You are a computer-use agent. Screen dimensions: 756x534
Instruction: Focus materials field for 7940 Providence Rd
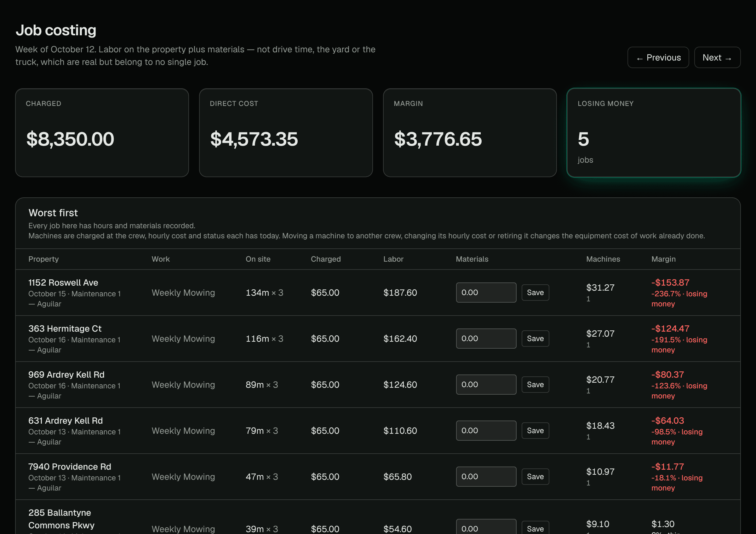[x=486, y=476]
